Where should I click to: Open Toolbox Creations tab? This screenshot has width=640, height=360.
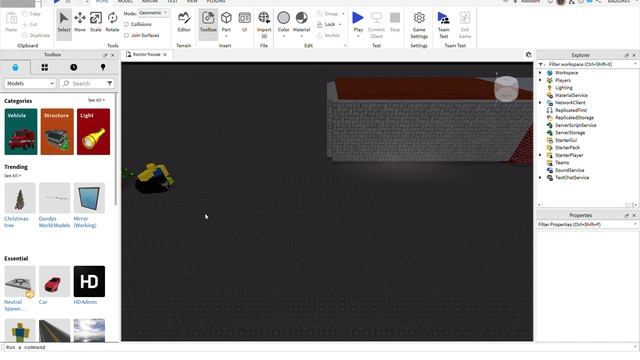(x=103, y=67)
